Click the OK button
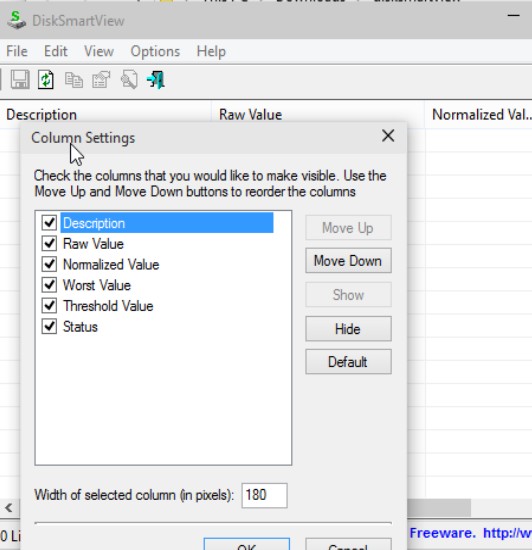 click(247, 544)
